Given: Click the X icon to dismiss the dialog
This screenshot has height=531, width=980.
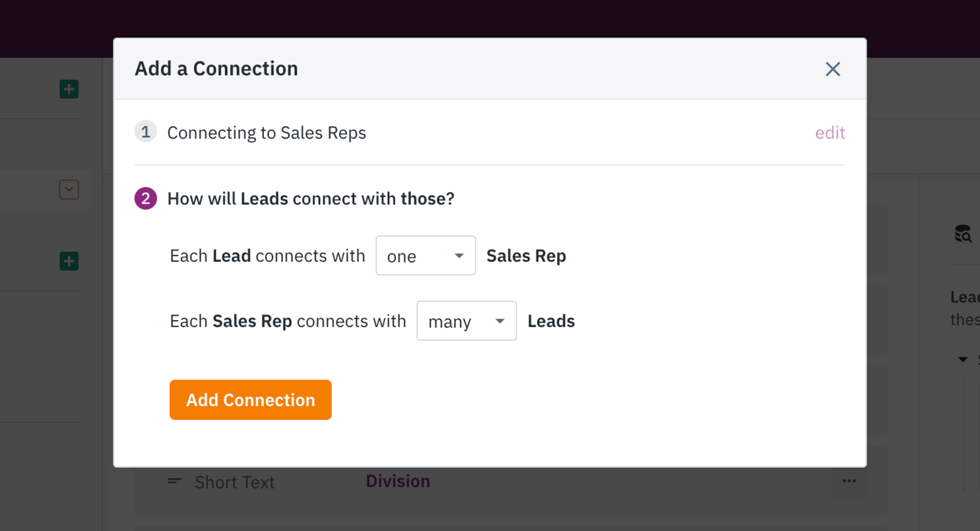Looking at the screenshot, I should pos(832,69).
